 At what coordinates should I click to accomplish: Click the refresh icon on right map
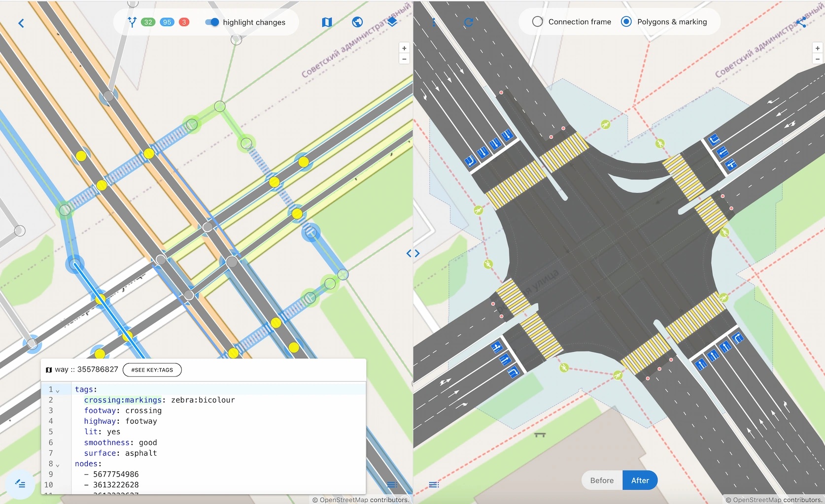pos(468,22)
